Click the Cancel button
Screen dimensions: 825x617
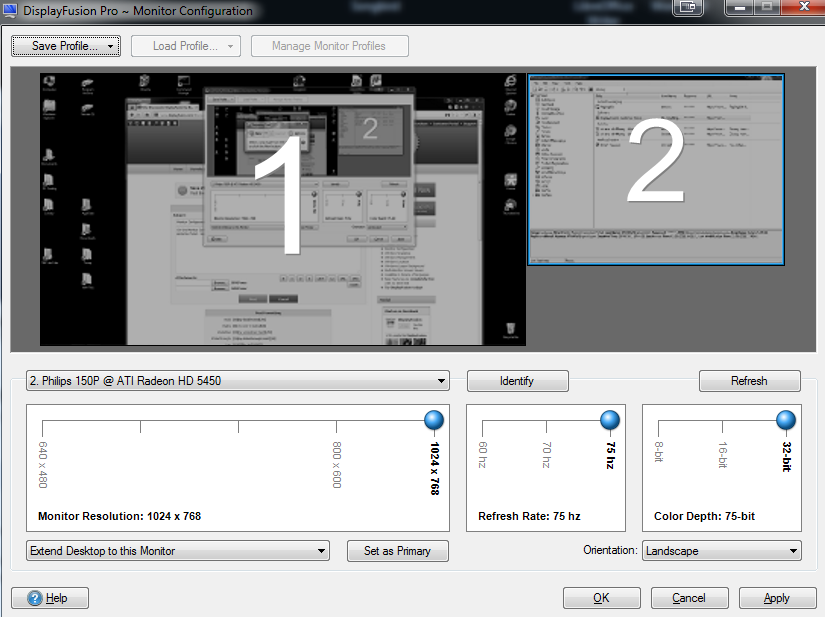coord(689,598)
